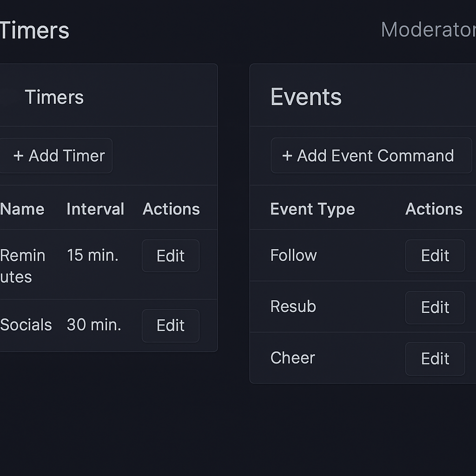Screen dimensions: 476x476
Task: Click the Actions header in Events table
Action: point(434,209)
